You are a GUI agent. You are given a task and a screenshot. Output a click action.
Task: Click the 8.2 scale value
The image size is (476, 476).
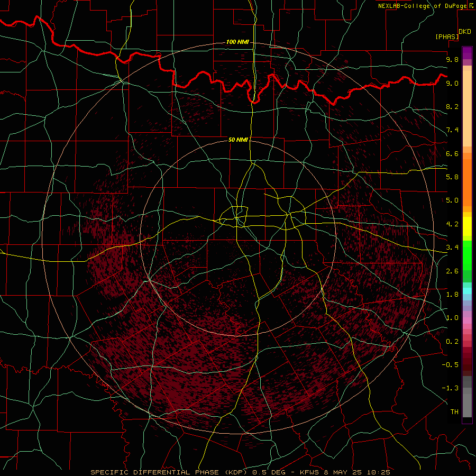[x=452, y=106]
